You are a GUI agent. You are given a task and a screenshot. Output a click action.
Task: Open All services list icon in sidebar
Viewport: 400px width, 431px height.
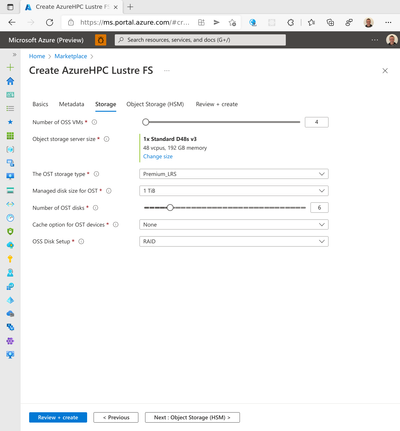[10, 108]
